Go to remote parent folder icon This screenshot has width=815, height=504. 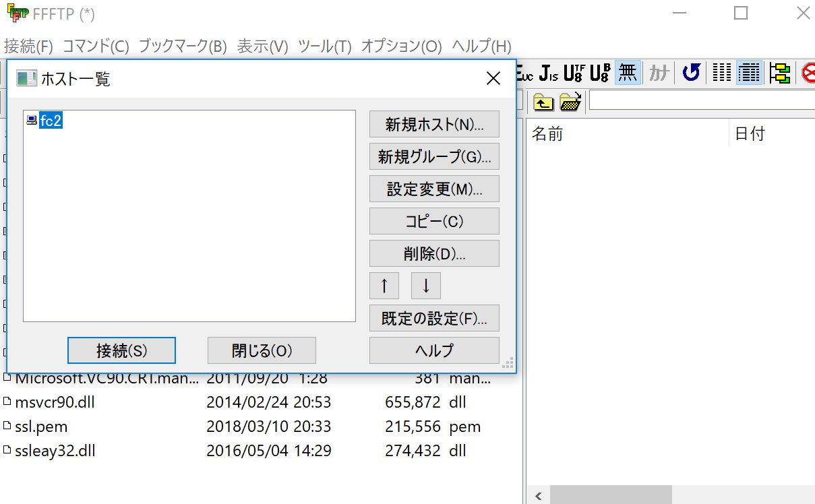point(543,102)
